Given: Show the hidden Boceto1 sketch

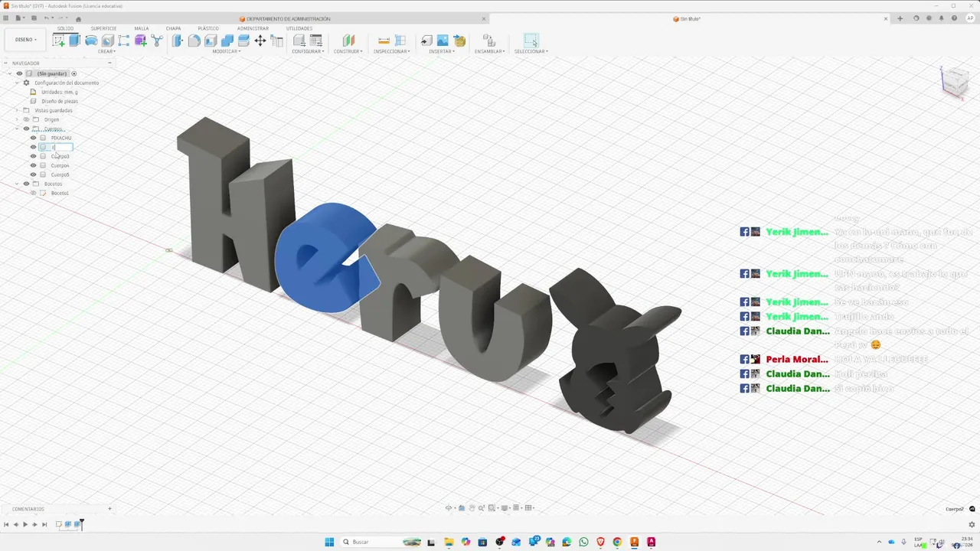Looking at the screenshot, I should pos(33,193).
